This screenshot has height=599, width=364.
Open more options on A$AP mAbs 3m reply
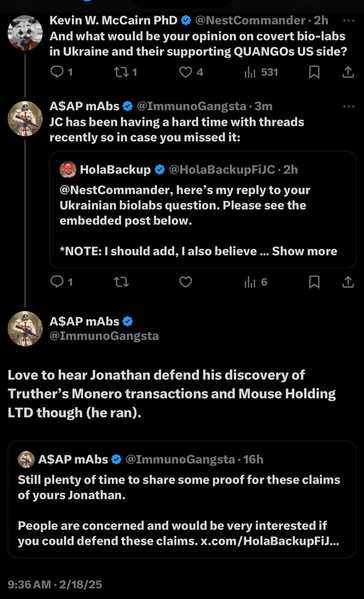tap(349, 106)
